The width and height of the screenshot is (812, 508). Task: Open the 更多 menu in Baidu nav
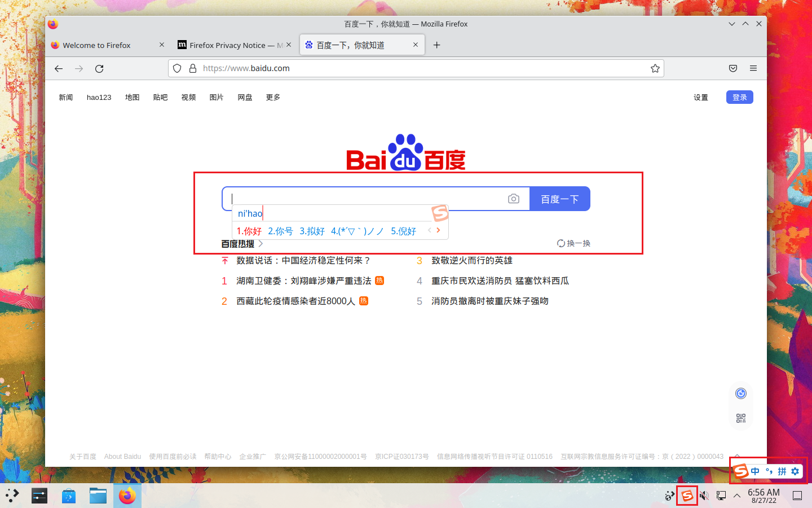pos(273,97)
